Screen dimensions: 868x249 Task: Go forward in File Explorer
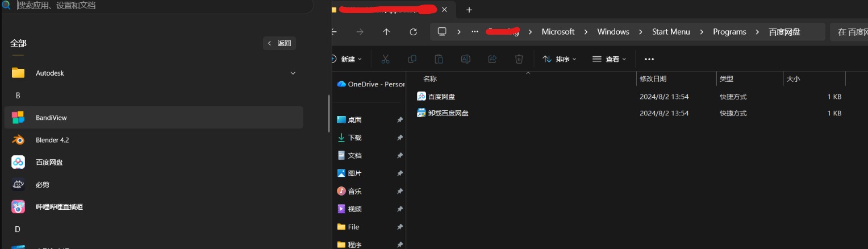(x=360, y=32)
